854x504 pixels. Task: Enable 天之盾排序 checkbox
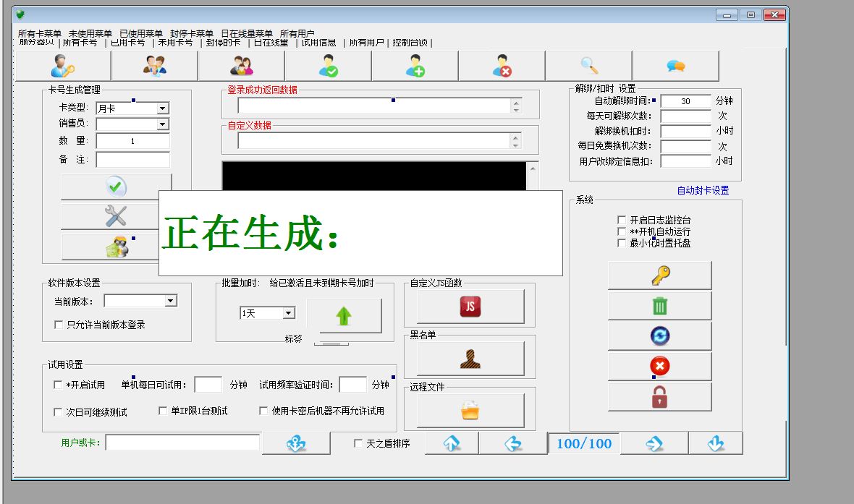358,443
